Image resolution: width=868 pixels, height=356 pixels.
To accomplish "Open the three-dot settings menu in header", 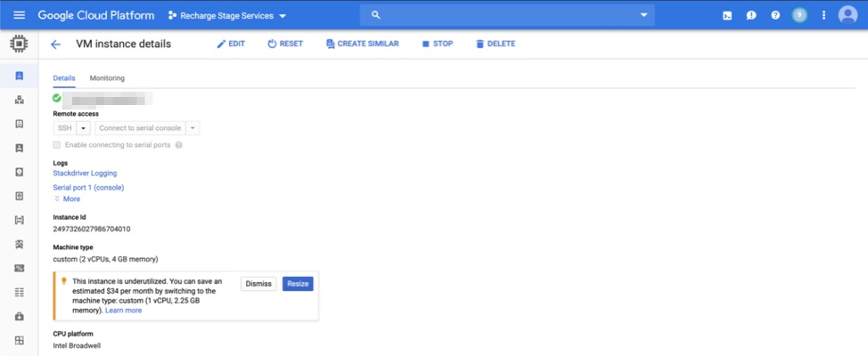I will click(x=823, y=15).
